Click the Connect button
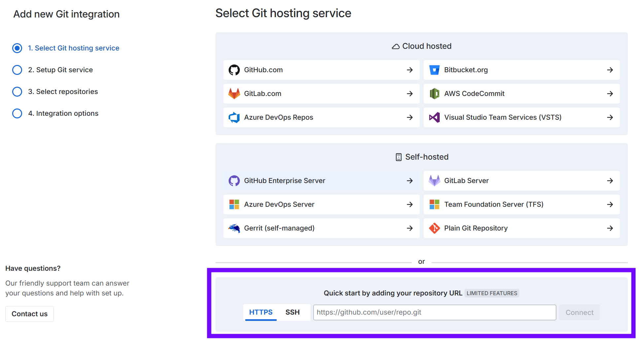The width and height of the screenshot is (644, 340). click(x=579, y=312)
